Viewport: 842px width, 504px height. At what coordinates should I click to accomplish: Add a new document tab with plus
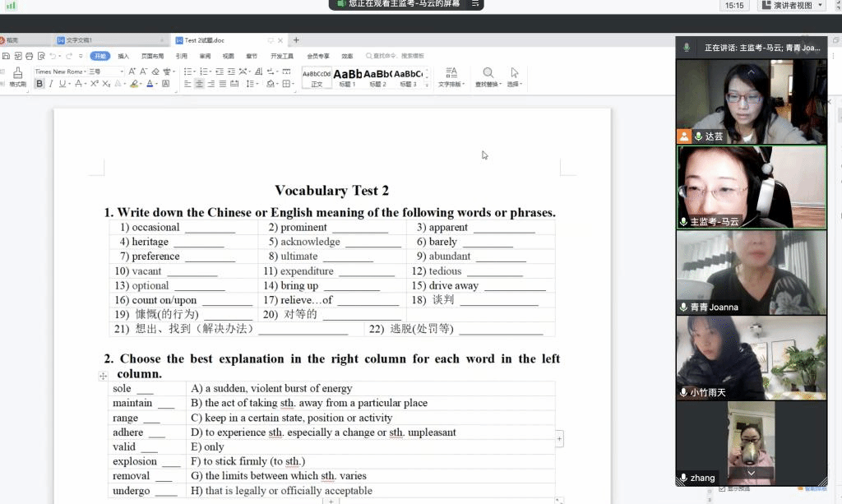pyautogui.click(x=296, y=39)
